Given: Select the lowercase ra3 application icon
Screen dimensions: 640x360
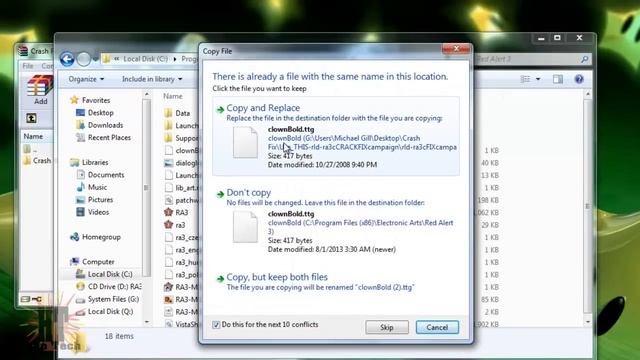Looking at the screenshot, I should [x=168, y=225].
